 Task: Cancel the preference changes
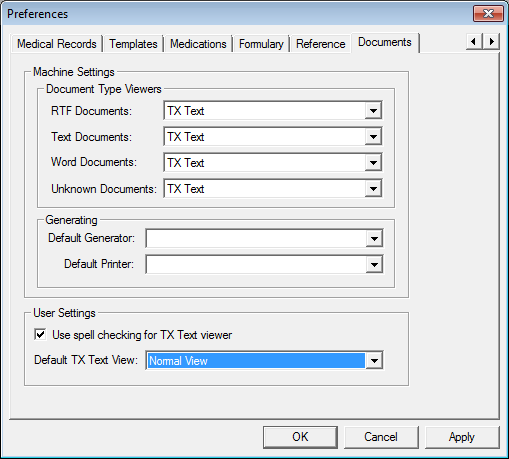tap(381, 437)
